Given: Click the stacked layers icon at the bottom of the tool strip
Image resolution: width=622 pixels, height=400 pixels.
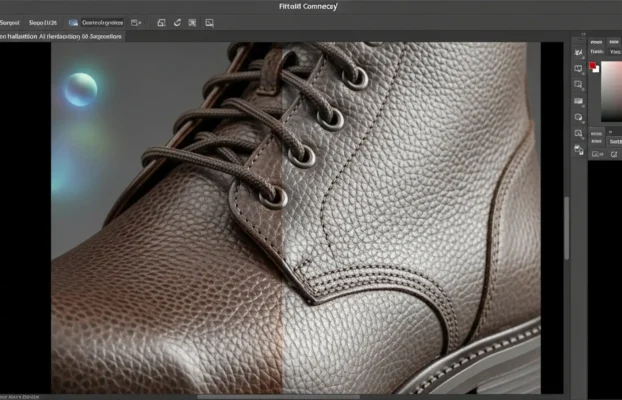Looking at the screenshot, I should click(579, 150).
